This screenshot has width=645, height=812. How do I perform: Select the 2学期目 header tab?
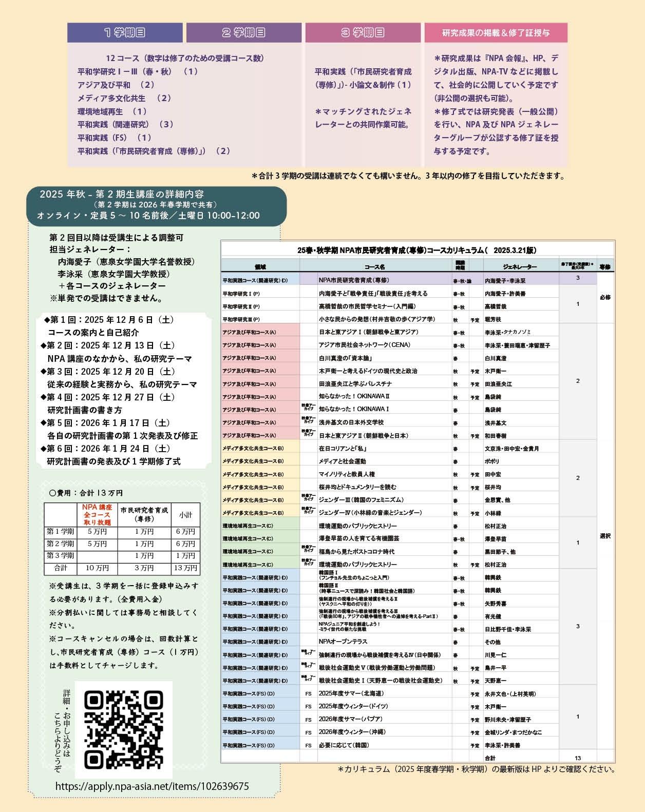[x=244, y=32]
